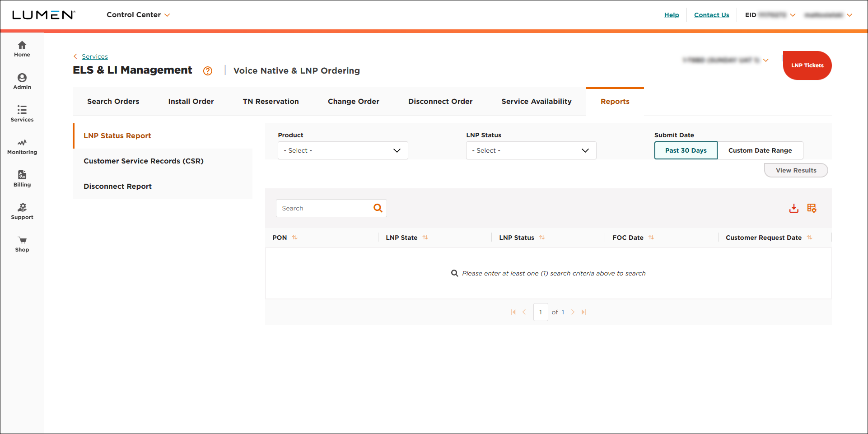Viewport: 868px width, 434px height.
Task: Open the Disconnect Report
Action: pyautogui.click(x=163, y=187)
